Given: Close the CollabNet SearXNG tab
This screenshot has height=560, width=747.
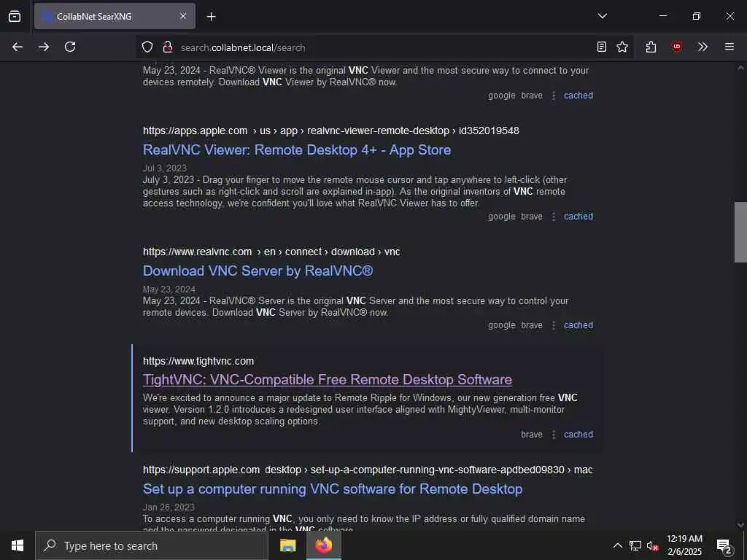Looking at the screenshot, I should click(x=183, y=16).
